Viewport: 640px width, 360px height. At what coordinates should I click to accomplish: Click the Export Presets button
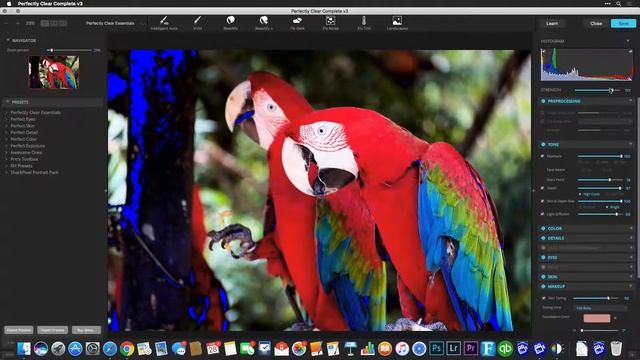[x=19, y=330]
